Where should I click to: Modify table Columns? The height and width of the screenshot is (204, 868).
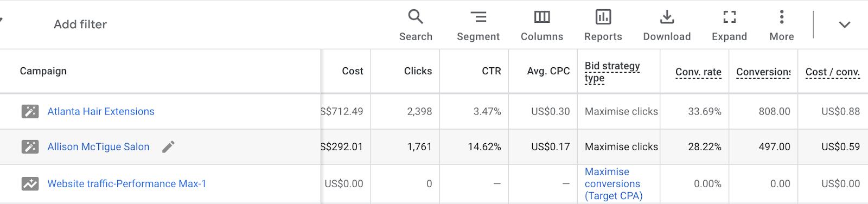542,25
